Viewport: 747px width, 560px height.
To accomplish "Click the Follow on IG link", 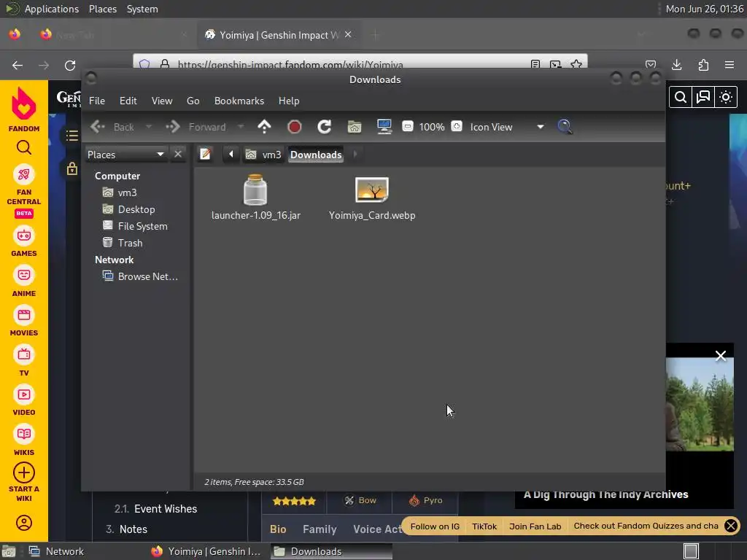I will (x=435, y=526).
